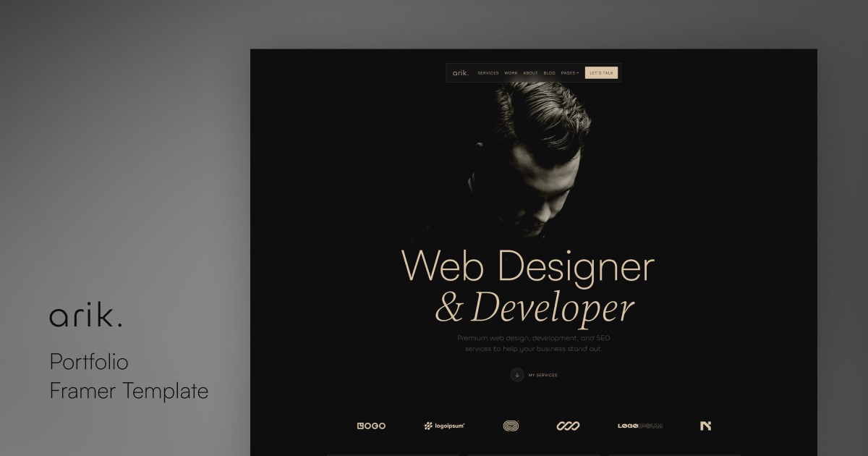Viewport: 868px width, 456px height.
Task: Click the downward arrow scroll icon
Action: tap(517, 375)
